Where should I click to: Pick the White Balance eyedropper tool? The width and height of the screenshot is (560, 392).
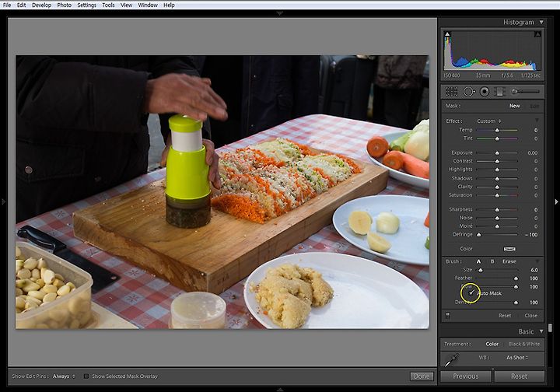coord(451,359)
